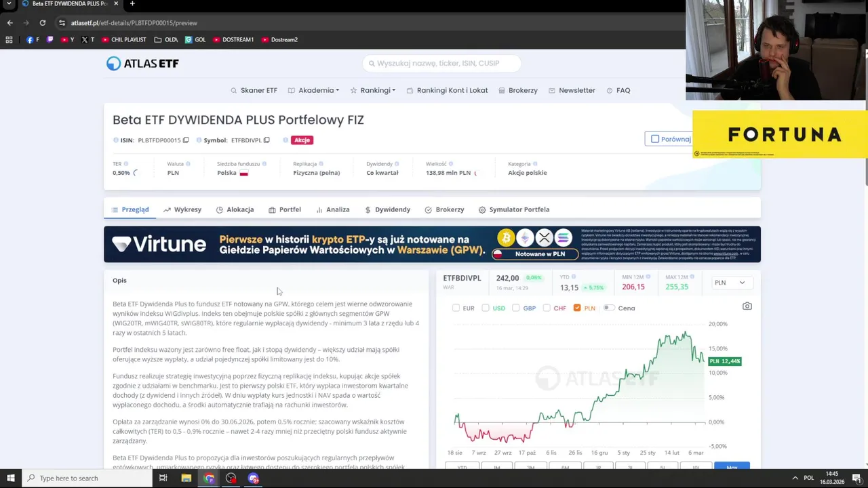Copy the ETFBDIVPL symbol with copy icon

click(267, 140)
